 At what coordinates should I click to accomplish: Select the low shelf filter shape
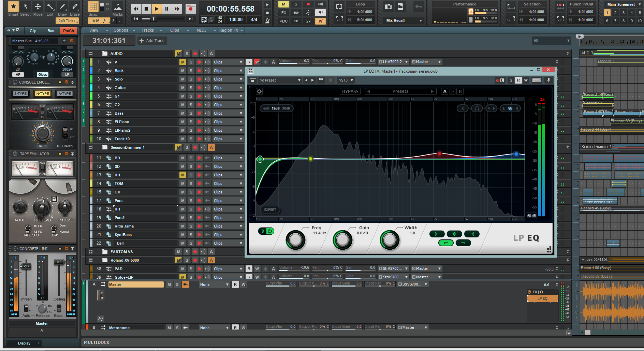(x=437, y=234)
